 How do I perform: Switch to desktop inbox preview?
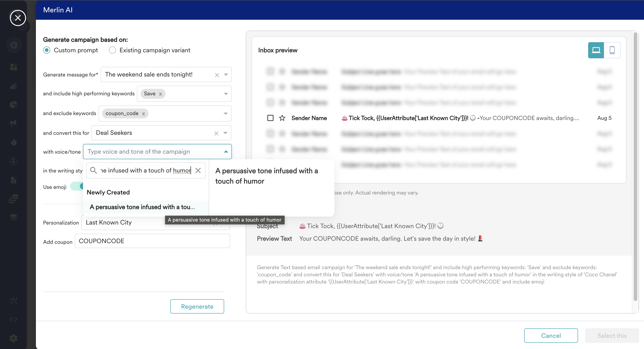coord(596,50)
